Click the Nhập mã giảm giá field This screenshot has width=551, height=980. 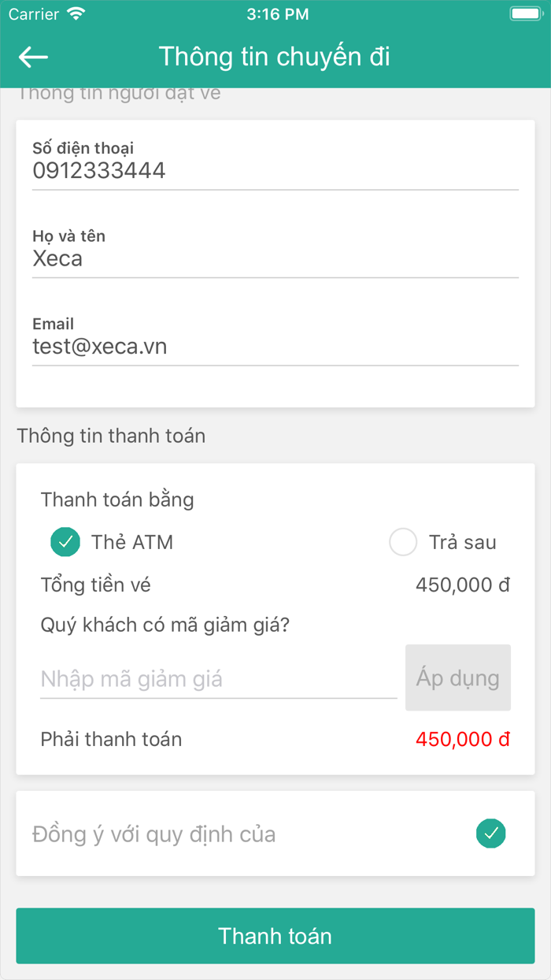click(217, 678)
